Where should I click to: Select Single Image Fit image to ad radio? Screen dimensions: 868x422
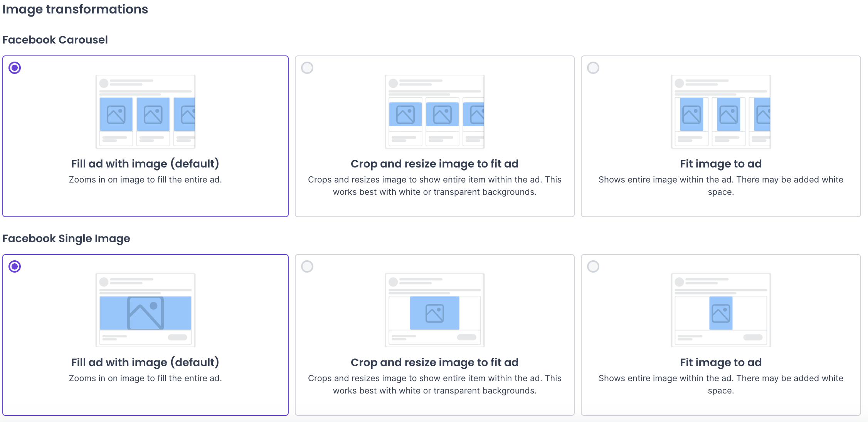(593, 266)
